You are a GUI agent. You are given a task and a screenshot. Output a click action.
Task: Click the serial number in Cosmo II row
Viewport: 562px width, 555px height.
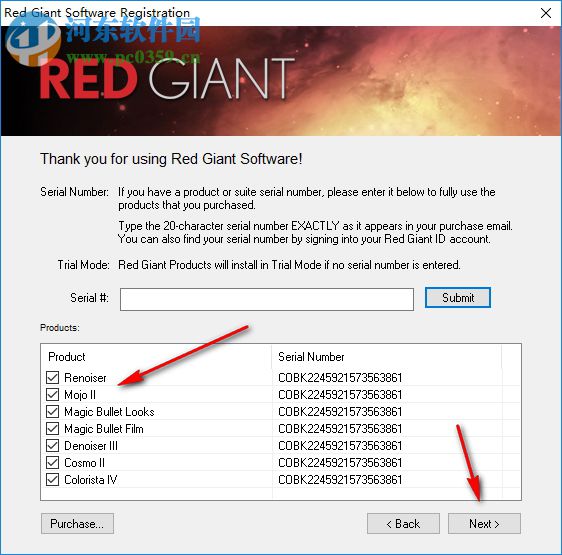340,463
